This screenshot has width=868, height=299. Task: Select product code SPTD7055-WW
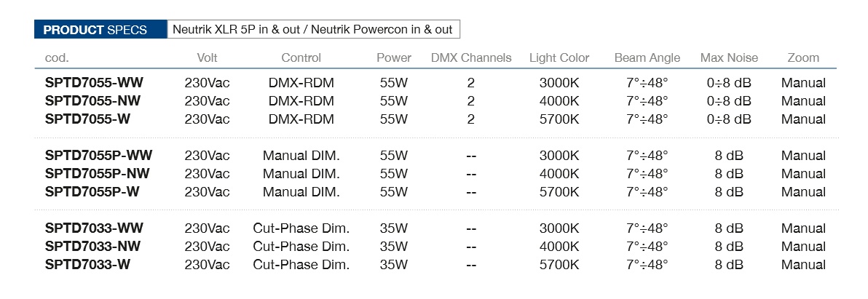pos(94,83)
